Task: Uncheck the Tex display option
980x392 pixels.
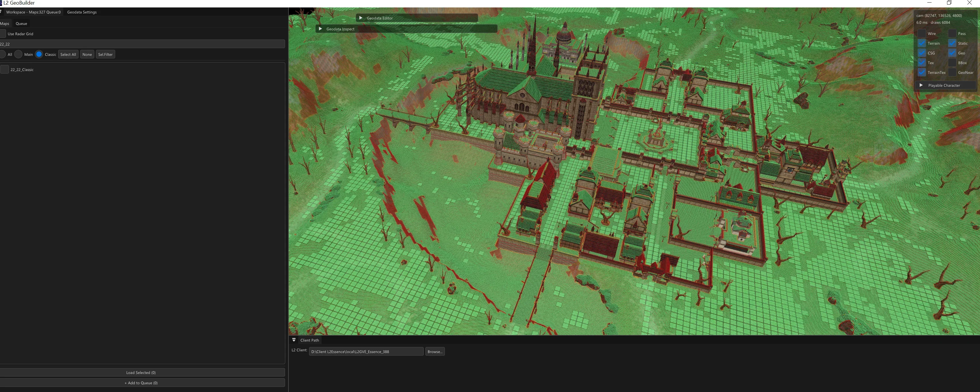Action: (x=922, y=63)
